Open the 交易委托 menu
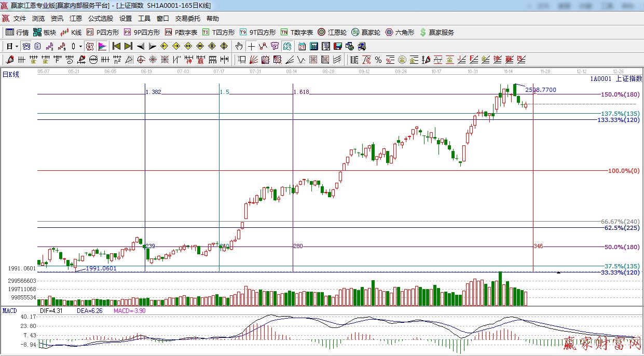 [x=187, y=19]
